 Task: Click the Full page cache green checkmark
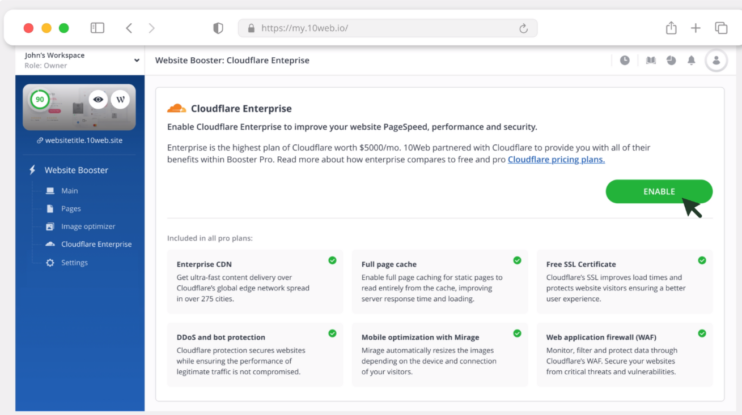coord(517,260)
